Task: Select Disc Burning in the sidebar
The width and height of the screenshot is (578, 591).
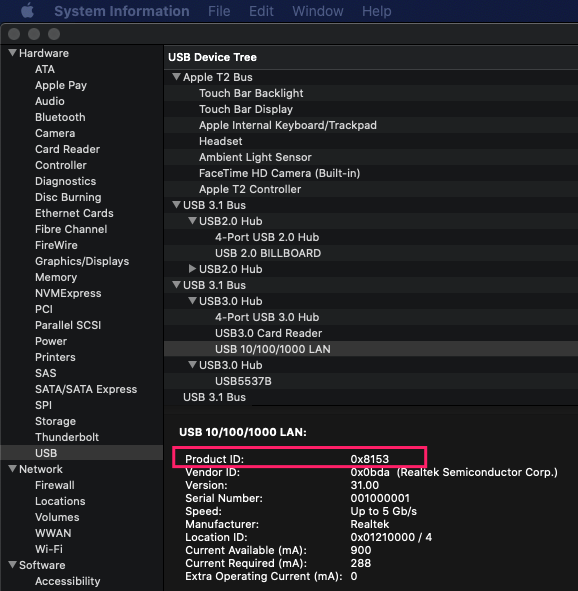Action: coord(68,197)
